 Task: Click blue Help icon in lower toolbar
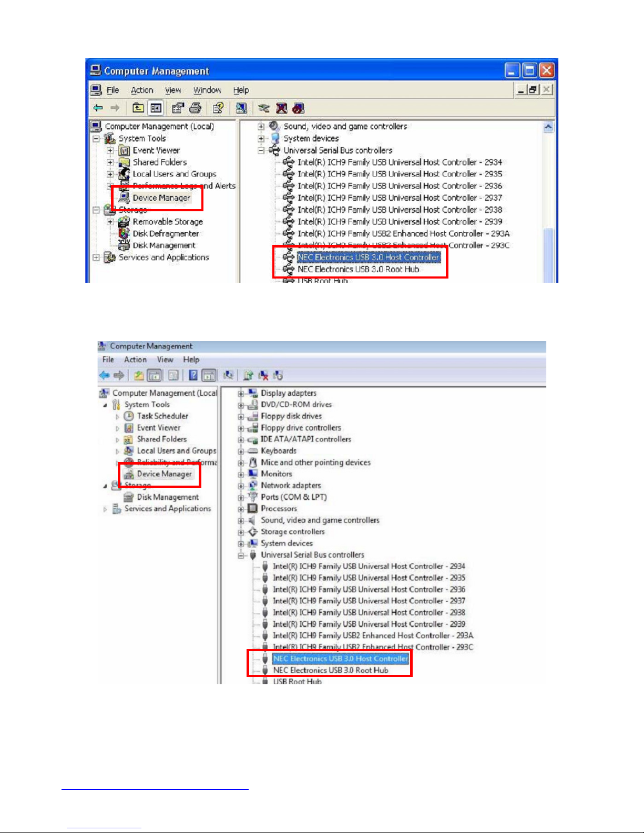point(193,375)
